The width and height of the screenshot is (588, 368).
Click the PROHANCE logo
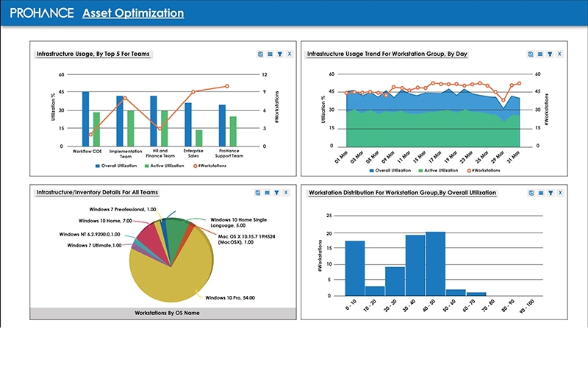coord(42,13)
